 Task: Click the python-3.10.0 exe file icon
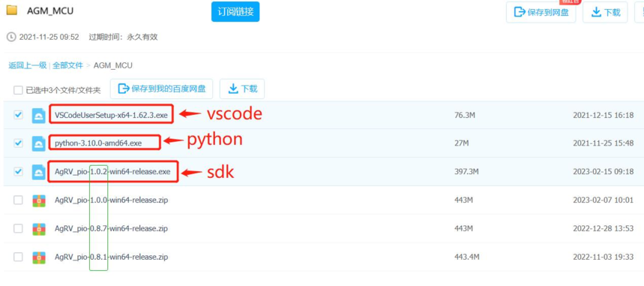coord(38,143)
